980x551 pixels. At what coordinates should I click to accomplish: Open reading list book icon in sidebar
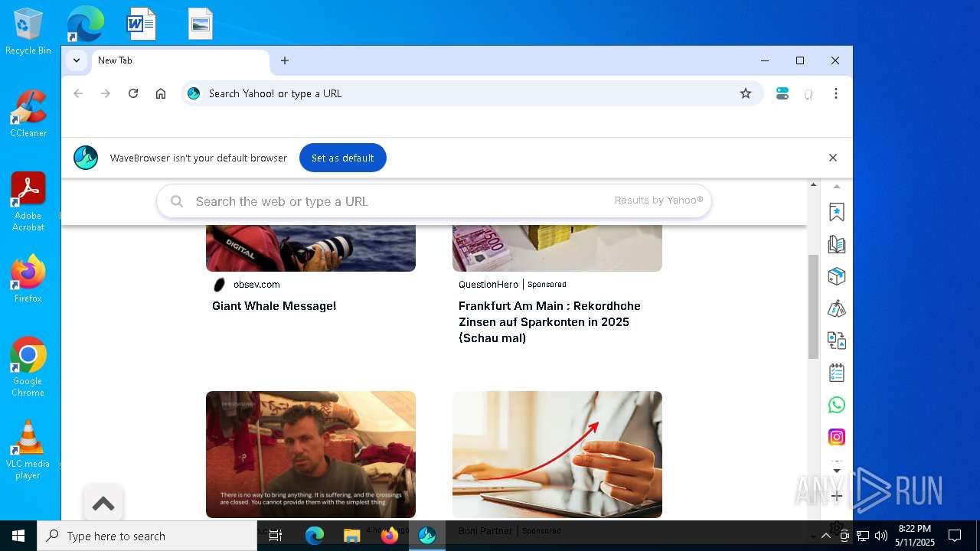tap(837, 244)
